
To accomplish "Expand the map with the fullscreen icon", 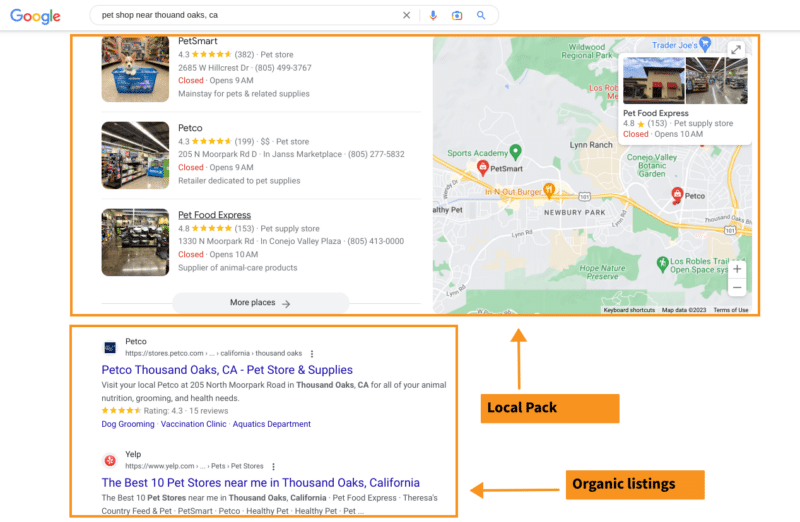I will [736, 49].
